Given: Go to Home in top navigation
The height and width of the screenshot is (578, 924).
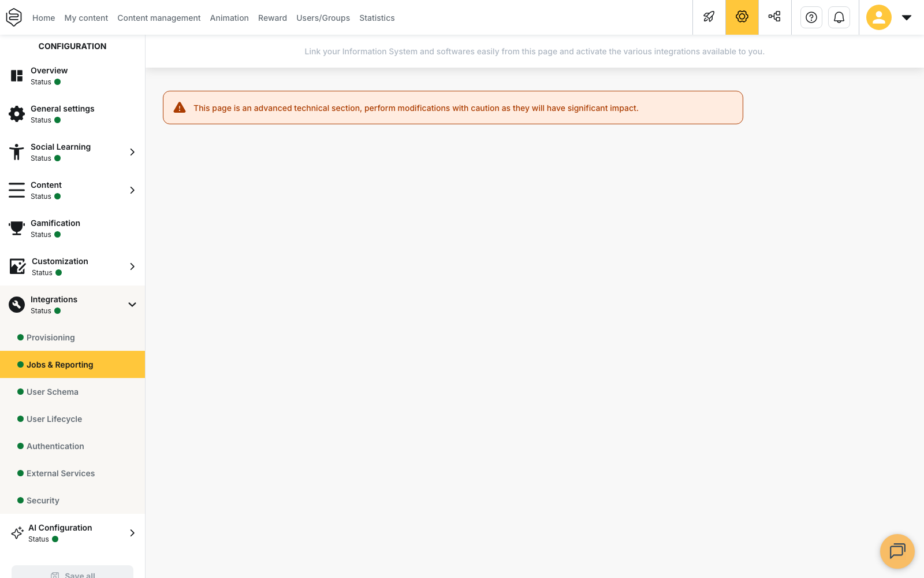Looking at the screenshot, I should click(x=44, y=18).
